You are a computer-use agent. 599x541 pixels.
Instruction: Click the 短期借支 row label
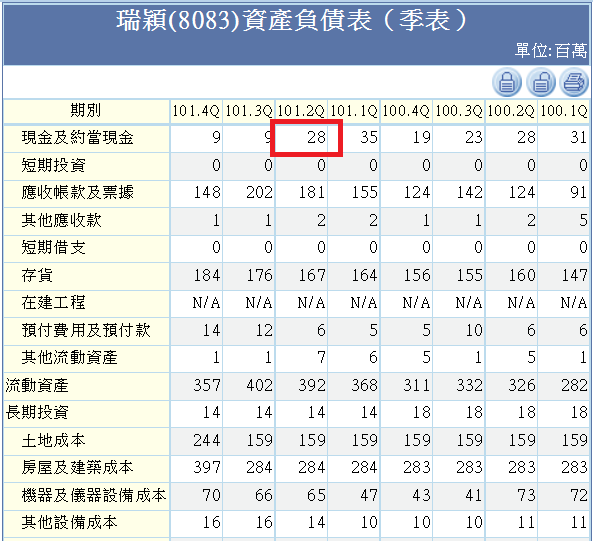53,247
